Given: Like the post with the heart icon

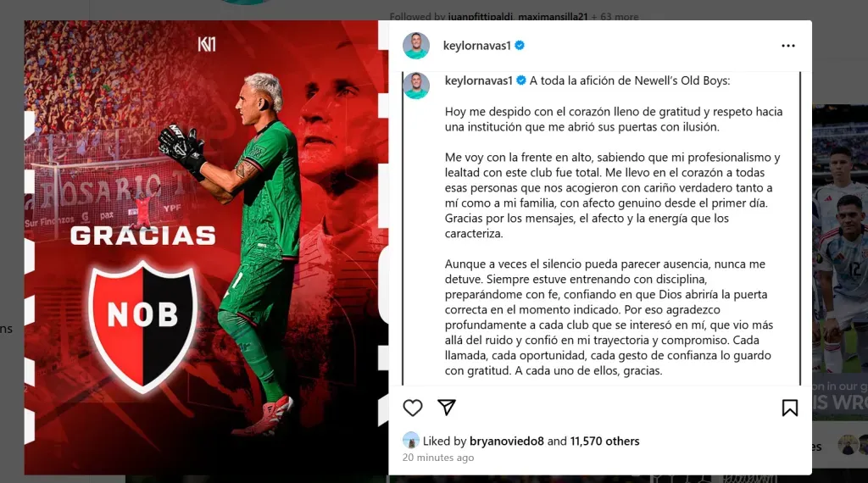Looking at the screenshot, I should 413,408.
